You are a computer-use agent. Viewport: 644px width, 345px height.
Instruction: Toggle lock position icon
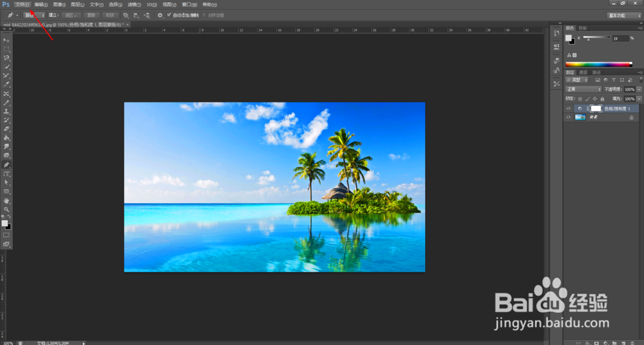(x=594, y=99)
